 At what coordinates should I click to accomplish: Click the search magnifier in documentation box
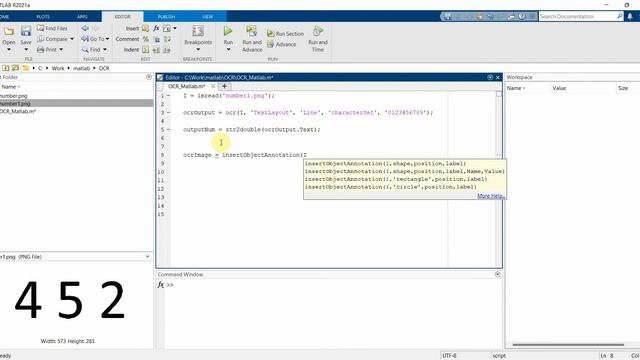pos(620,16)
